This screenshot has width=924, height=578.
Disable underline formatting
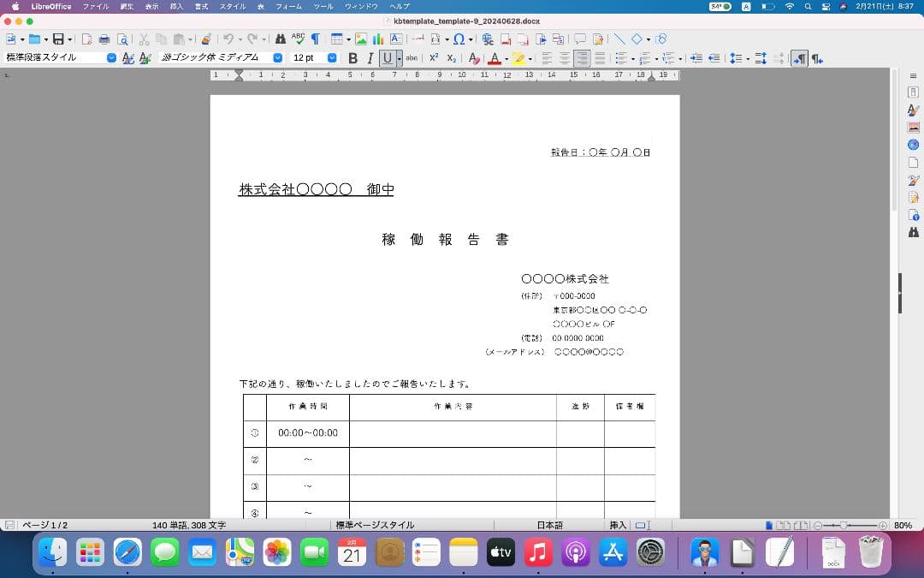tap(389, 58)
